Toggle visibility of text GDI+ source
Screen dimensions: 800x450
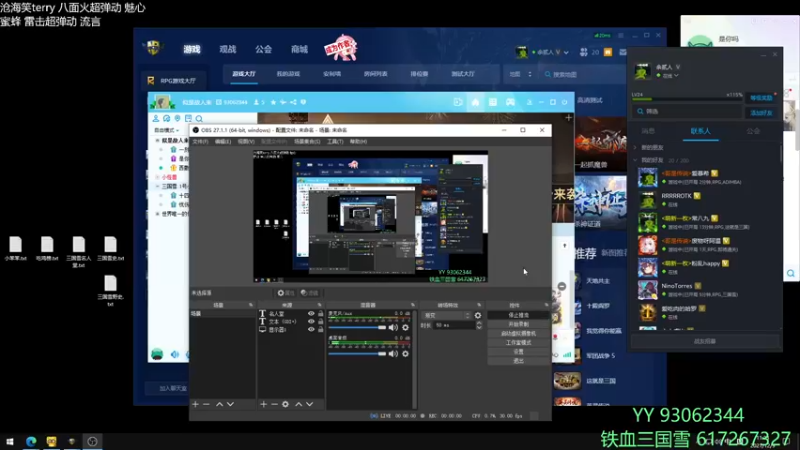click(311, 321)
